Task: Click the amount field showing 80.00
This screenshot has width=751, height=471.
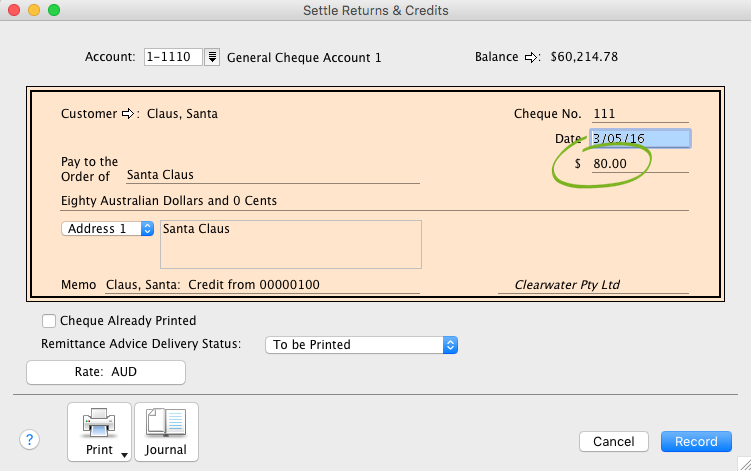Action: (639, 163)
